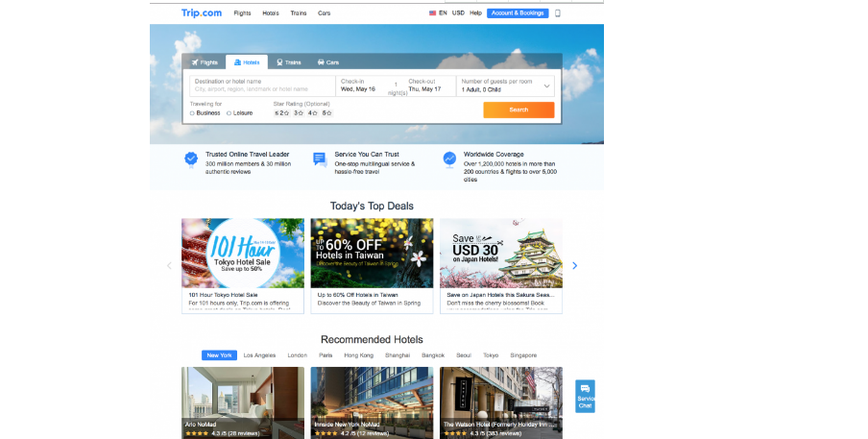868x439 pixels.
Task: Click 'Save on Japan Hotels this Sakura Seas...' title
Action: pos(500,295)
